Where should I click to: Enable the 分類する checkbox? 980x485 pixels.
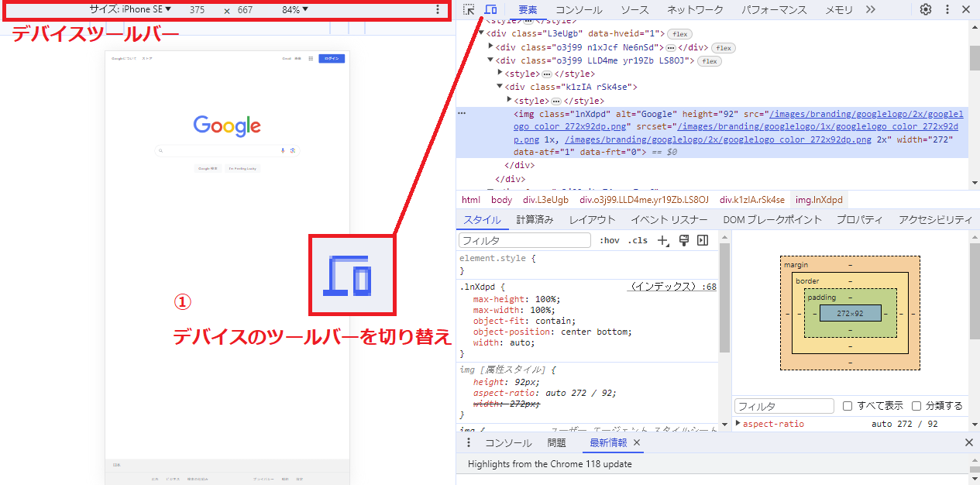pos(916,405)
